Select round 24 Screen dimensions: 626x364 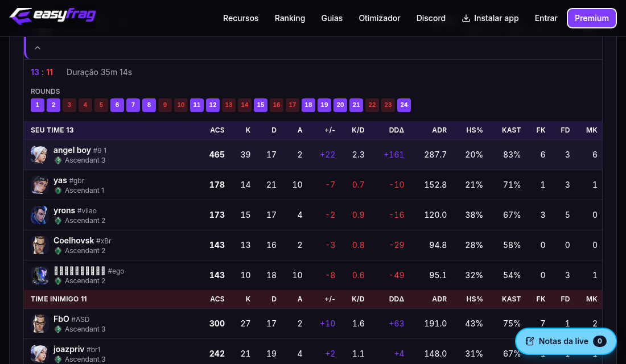click(404, 105)
